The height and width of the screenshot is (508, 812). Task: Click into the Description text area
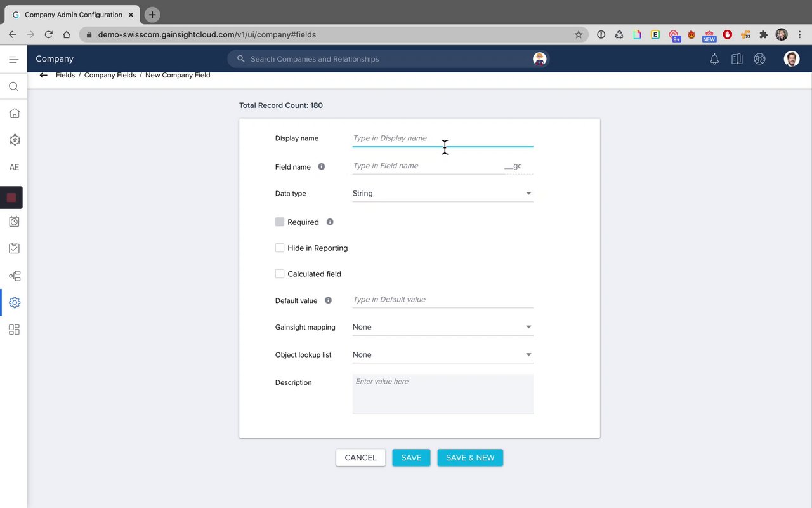click(443, 394)
